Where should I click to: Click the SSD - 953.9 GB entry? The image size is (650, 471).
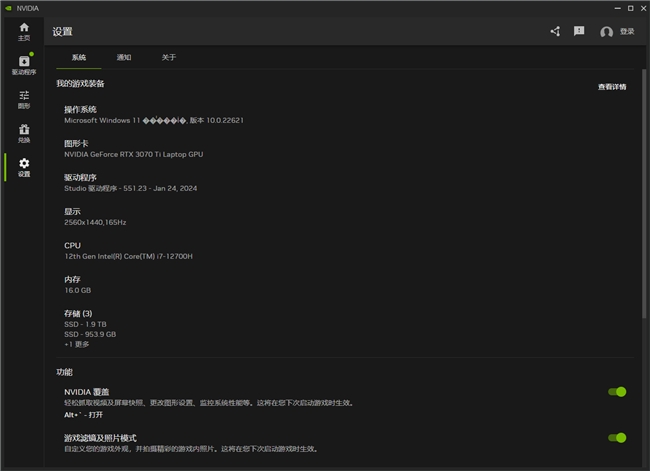coord(90,334)
